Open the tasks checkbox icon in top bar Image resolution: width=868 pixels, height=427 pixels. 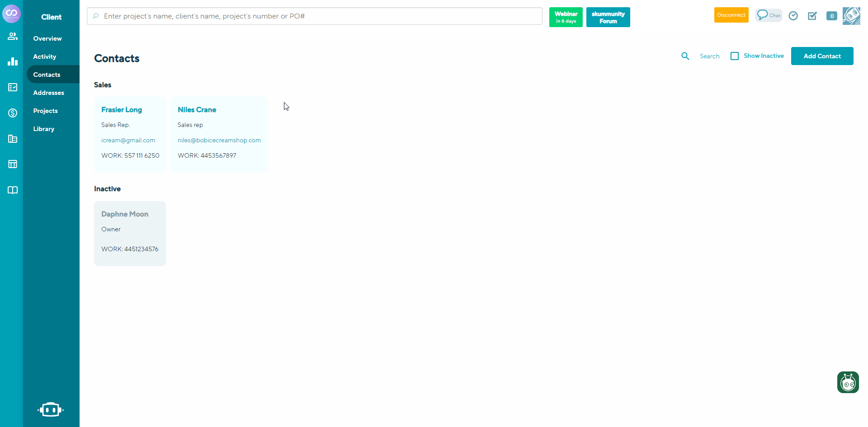point(812,15)
